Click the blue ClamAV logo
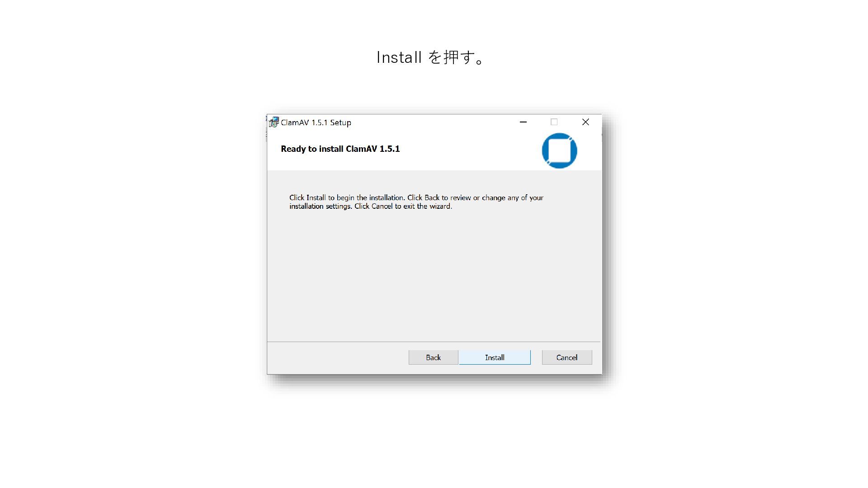The image size is (868, 488). coord(559,150)
